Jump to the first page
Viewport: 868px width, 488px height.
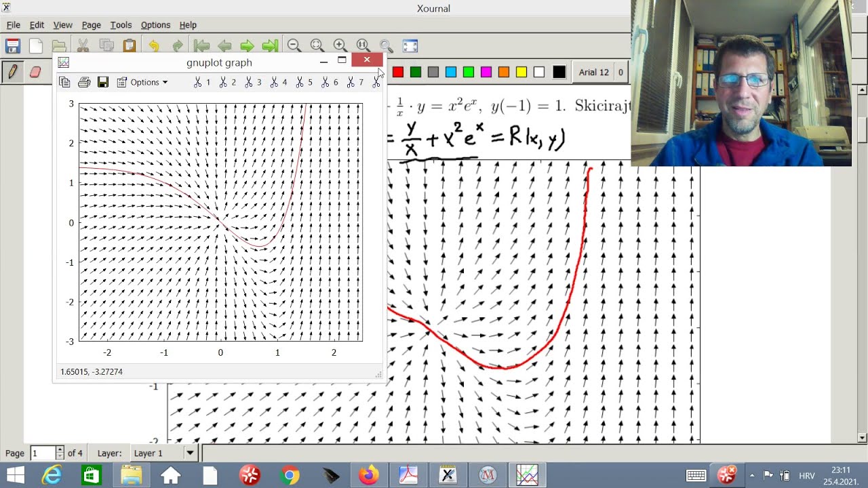coord(201,46)
